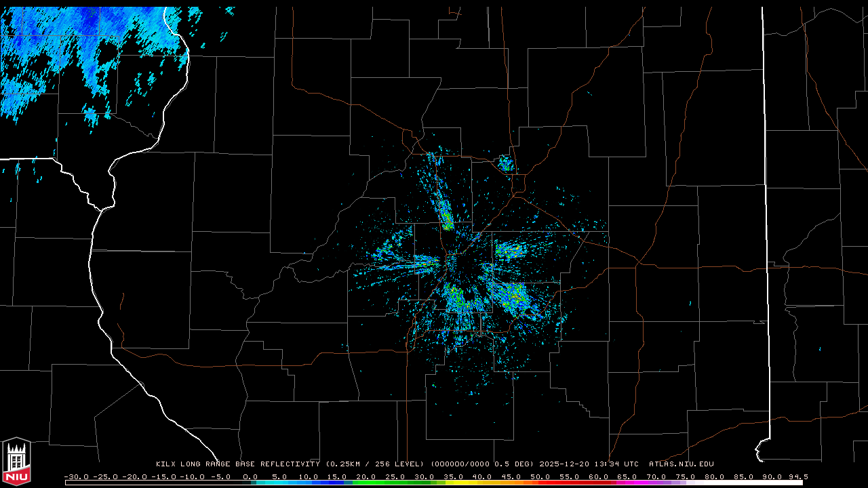Screen dimensions: 868x488
Task: Select the red 50.0 dBZ color on scale
Action: 540,483
